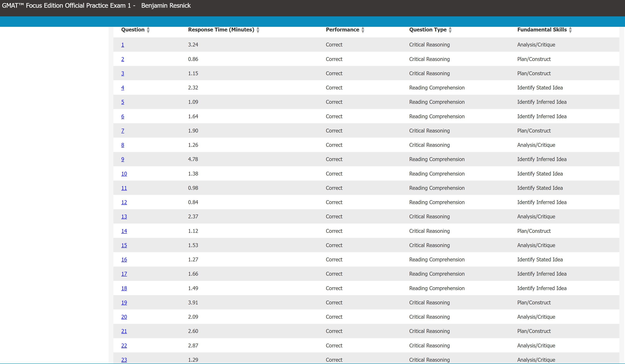The width and height of the screenshot is (625, 364).
Task: Click the Question column header text
Action: [x=133, y=30]
